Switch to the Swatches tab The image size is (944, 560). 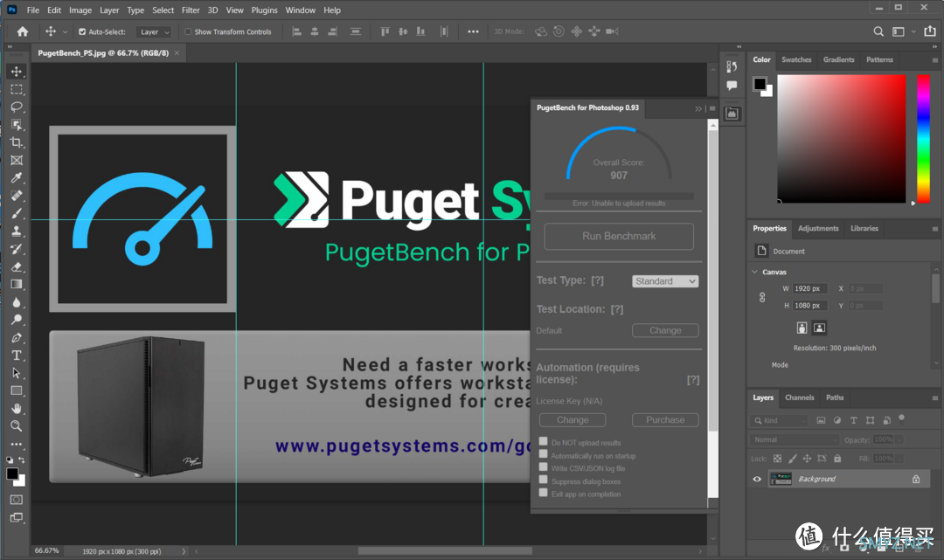(x=796, y=59)
